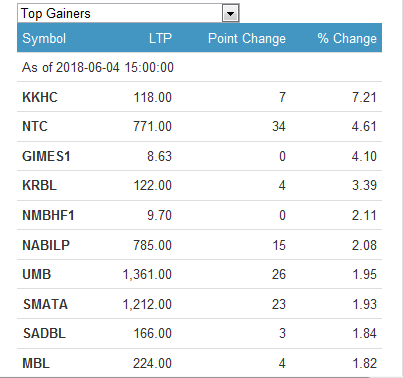Open the NABILP stock symbol
Image resolution: width=403 pixels, height=378 pixels.
click(46, 245)
